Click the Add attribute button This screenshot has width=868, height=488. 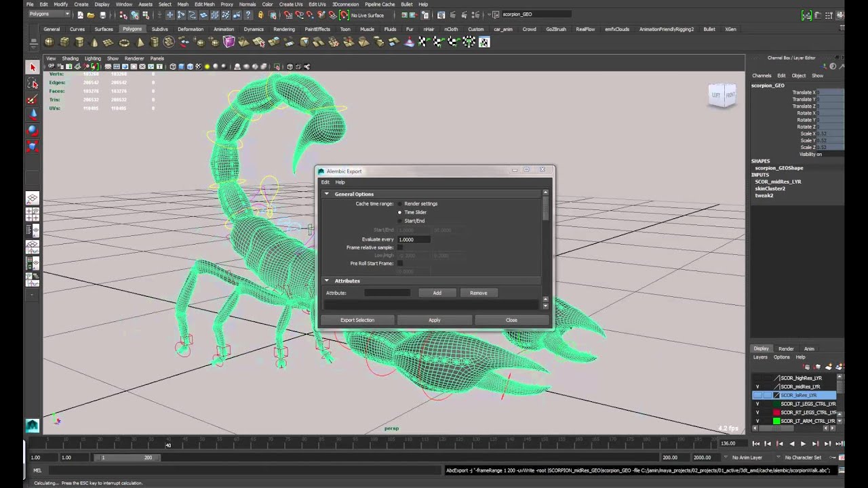(x=437, y=293)
